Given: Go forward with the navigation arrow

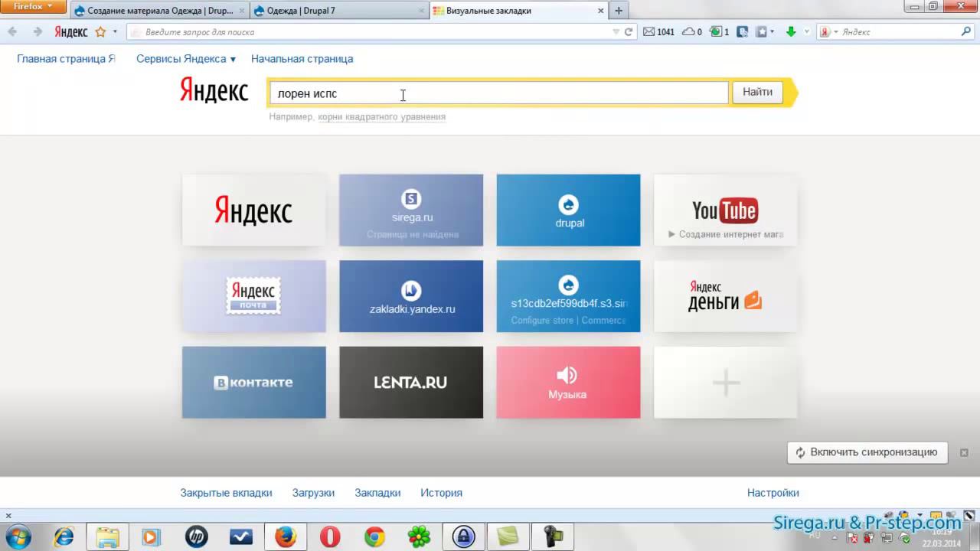Looking at the screenshot, I should (x=37, y=32).
